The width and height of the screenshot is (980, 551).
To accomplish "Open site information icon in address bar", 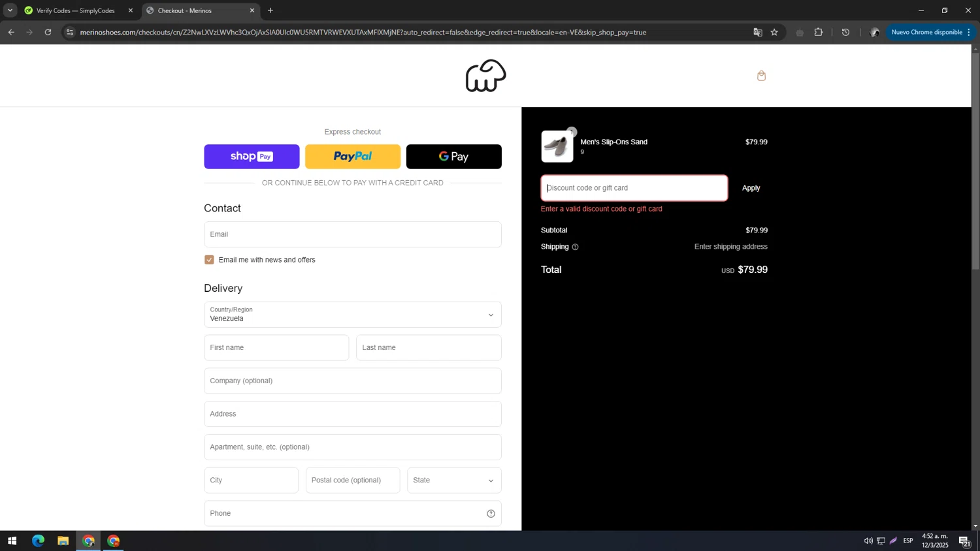I will [x=70, y=32].
